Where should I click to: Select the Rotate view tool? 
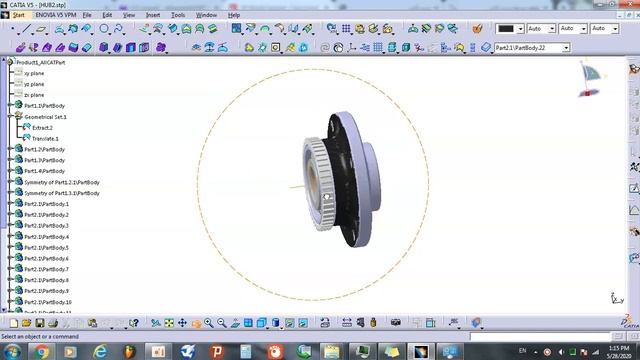click(x=196, y=323)
